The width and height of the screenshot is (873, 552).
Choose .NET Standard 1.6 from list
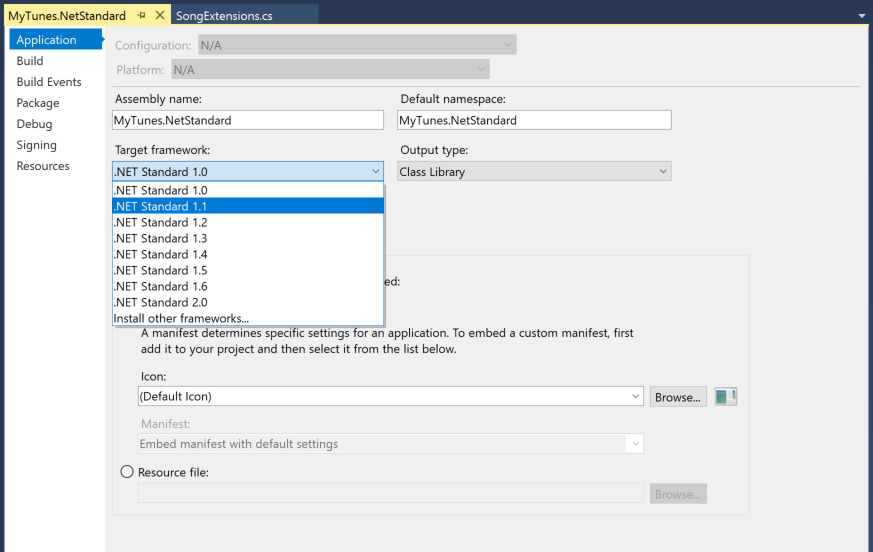(248, 286)
